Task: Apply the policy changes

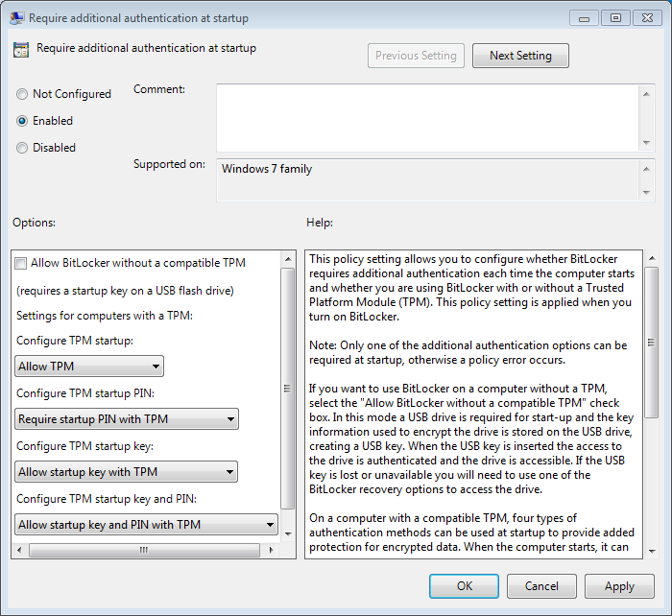Action: pos(619,586)
